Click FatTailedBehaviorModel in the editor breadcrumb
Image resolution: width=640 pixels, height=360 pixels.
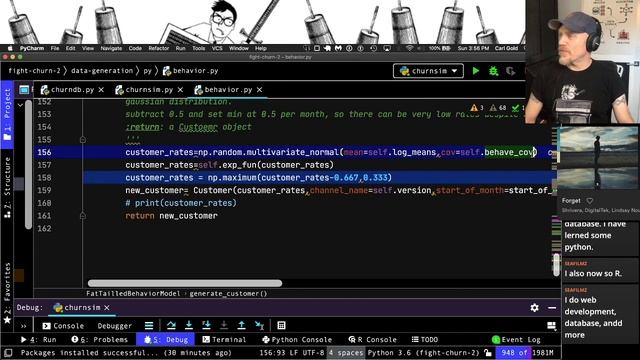(133, 293)
